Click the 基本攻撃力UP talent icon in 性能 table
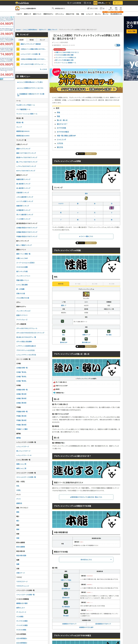Image resolution: width=138 pixels, height=644 pixels. pos(86,339)
